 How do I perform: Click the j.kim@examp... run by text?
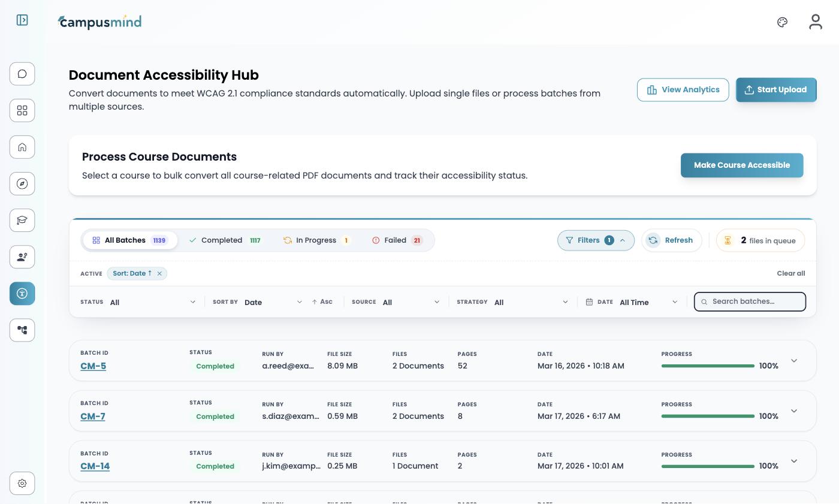(x=291, y=466)
